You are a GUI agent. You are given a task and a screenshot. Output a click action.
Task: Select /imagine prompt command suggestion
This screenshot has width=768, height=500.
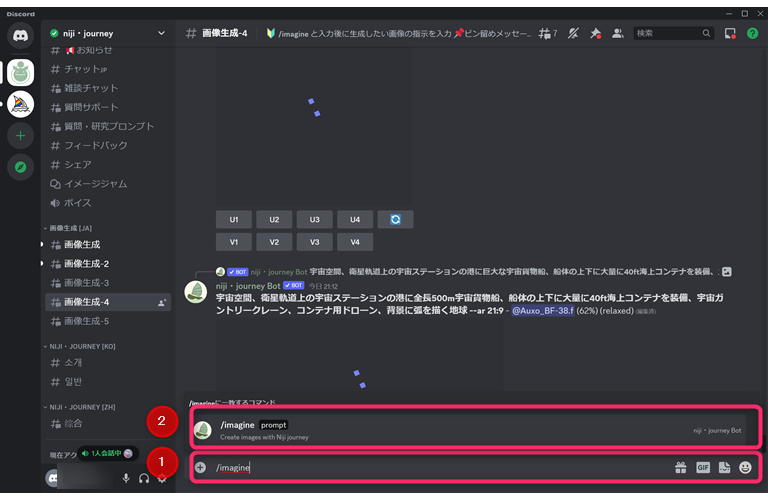click(x=470, y=430)
